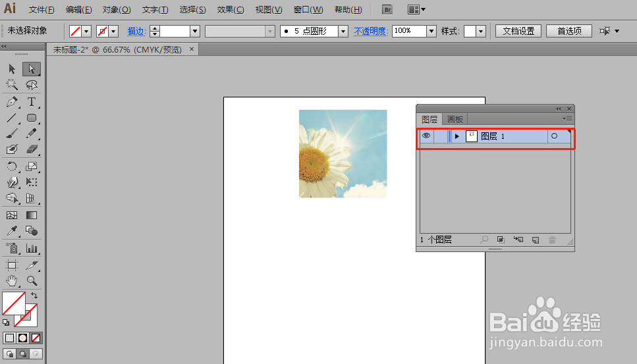The height and width of the screenshot is (364, 637).
Task: Open 描边 stroke panel link
Action: click(x=136, y=31)
